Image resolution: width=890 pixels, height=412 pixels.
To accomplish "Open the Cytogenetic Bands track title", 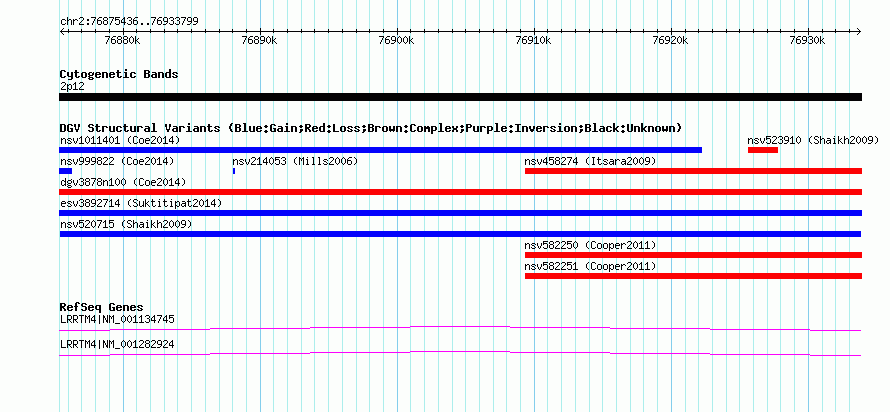I will [119, 74].
